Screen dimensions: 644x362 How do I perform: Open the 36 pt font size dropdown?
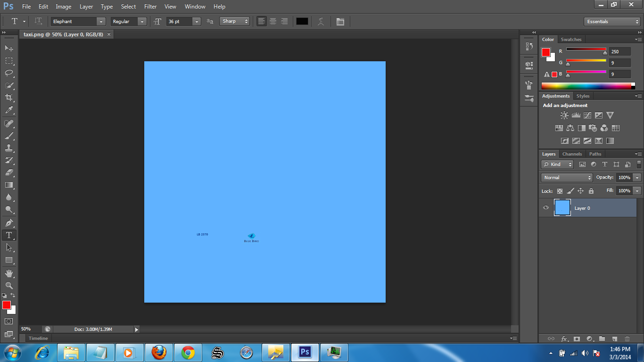tap(197, 22)
